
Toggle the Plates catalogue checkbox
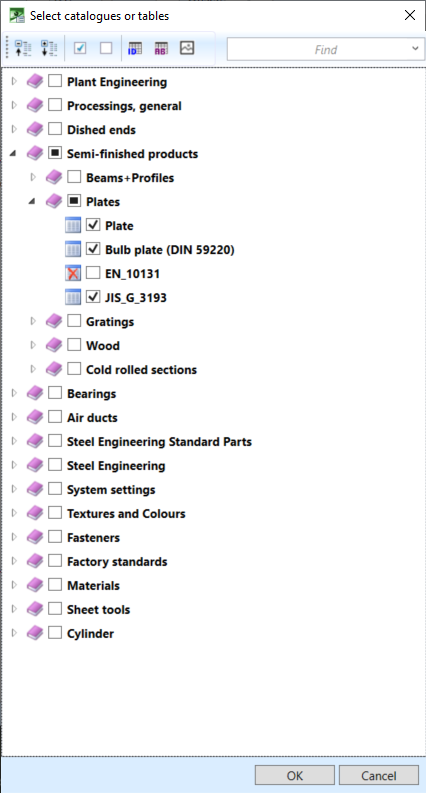[x=74, y=201]
